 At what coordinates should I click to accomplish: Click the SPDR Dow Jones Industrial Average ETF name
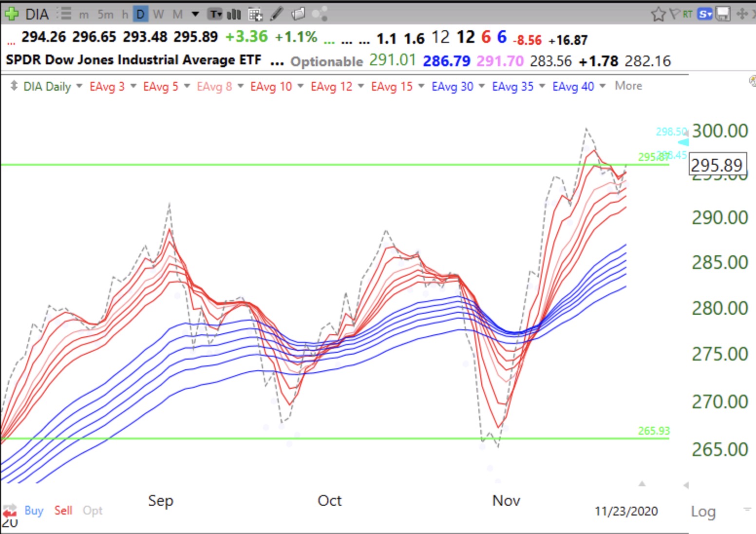tap(133, 60)
